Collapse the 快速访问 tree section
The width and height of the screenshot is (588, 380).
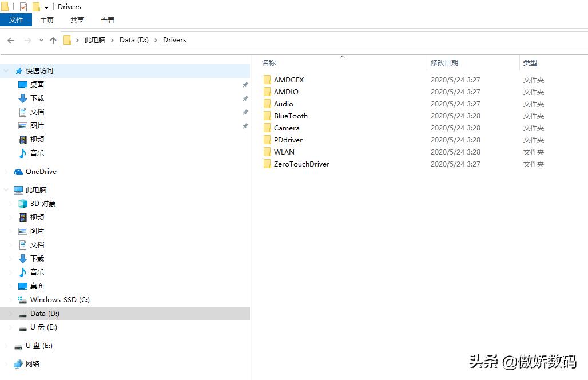tap(6, 70)
